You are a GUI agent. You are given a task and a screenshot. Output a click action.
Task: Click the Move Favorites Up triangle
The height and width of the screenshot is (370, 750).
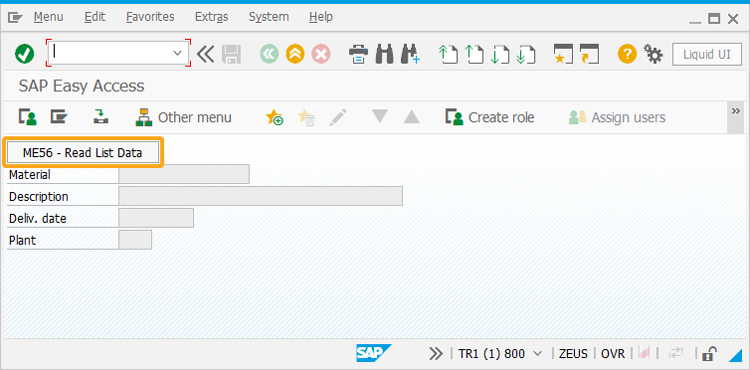coord(411,117)
